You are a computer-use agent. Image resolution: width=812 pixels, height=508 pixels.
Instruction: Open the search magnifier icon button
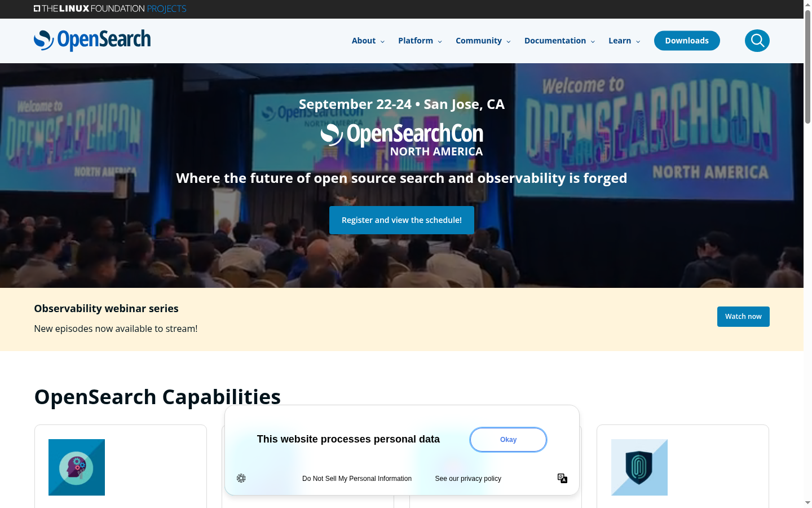[757, 41]
